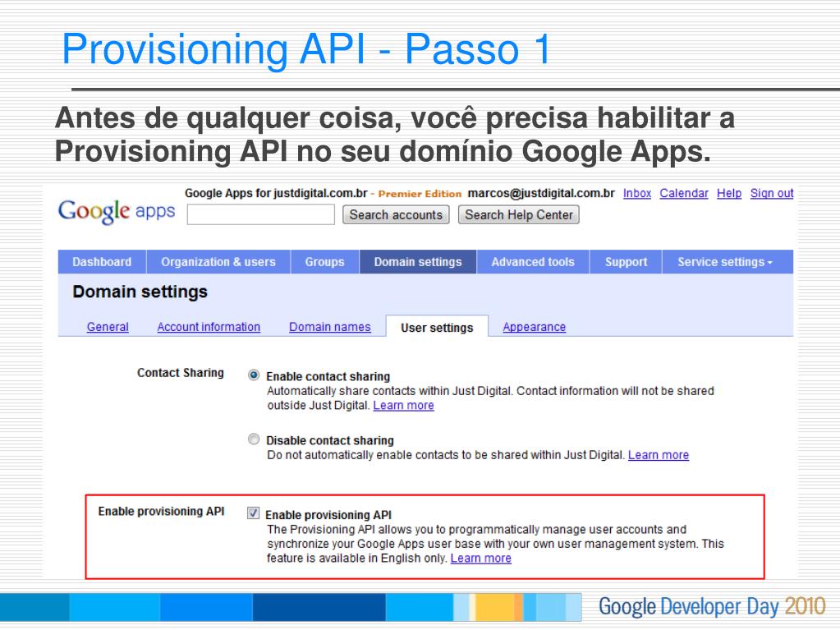
Task: Click the Search Help Center button
Action: [x=519, y=215]
